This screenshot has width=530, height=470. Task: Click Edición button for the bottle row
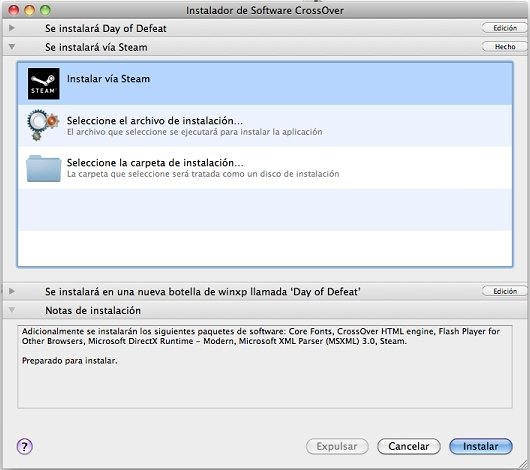coord(504,291)
